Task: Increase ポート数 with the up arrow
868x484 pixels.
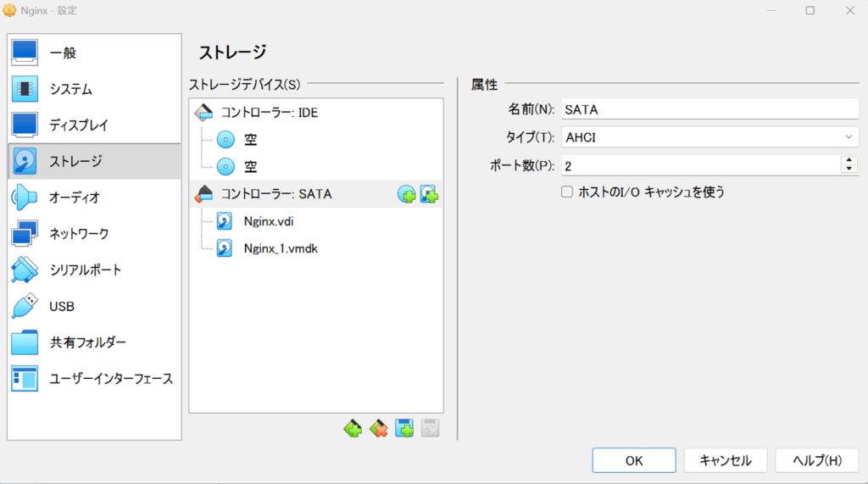Action: [849, 159]
